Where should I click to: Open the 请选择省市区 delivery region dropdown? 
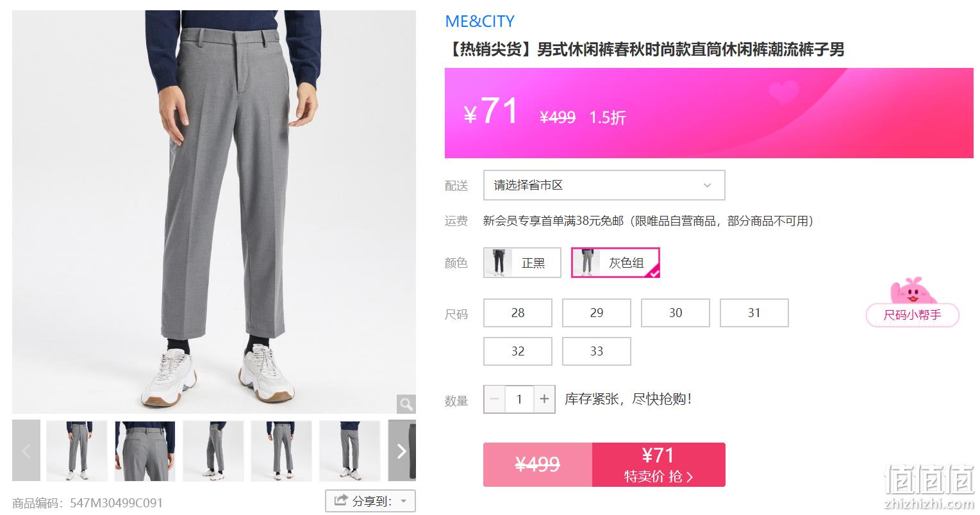click(604, 185)
